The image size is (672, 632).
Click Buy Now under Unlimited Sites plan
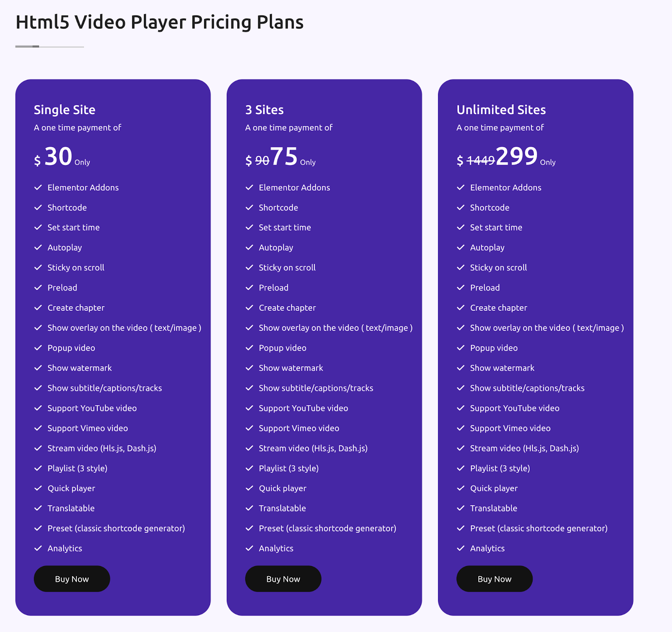click(494, 579)
